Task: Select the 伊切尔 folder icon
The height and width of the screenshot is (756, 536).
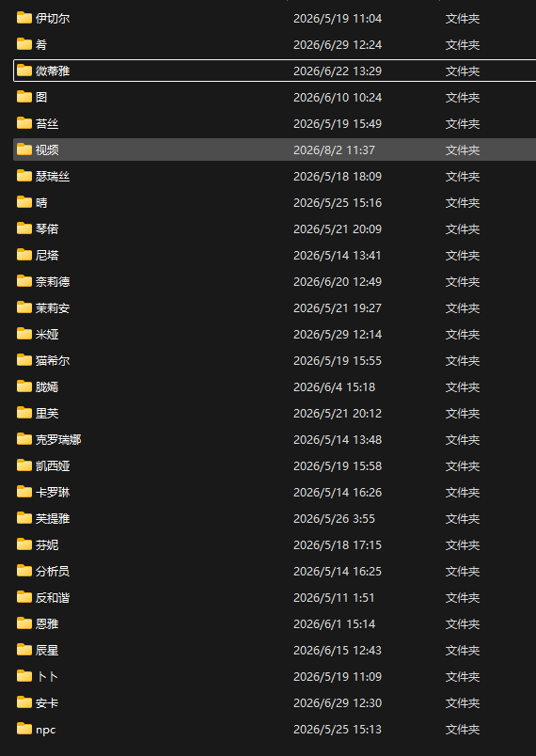Action: 24,18
